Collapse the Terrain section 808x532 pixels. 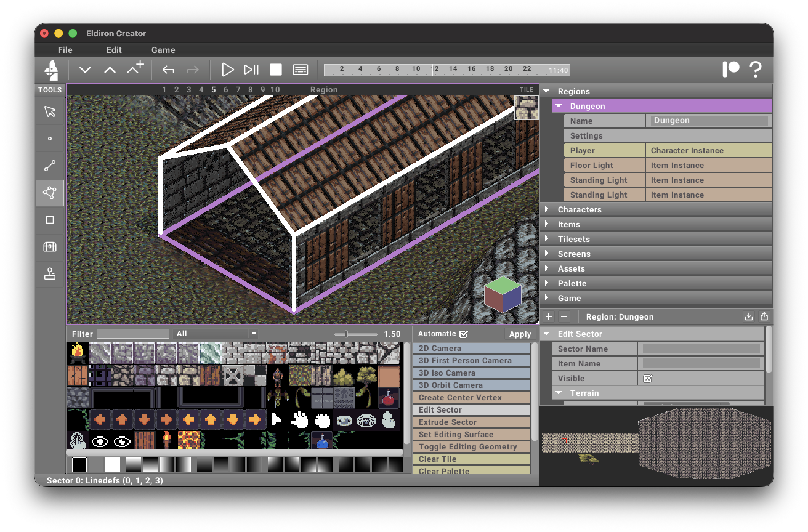[559, 393]
